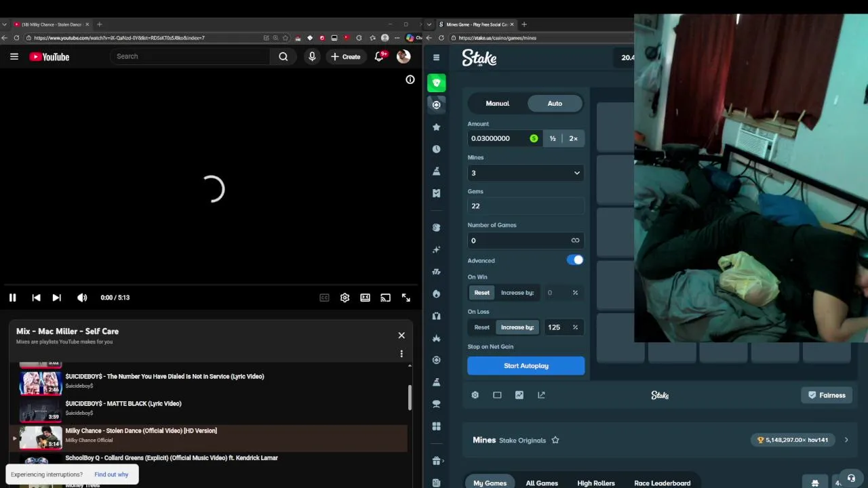Close the Mac Miller mix playlist panel
The image size is (868, 488).
click(401, 335)
